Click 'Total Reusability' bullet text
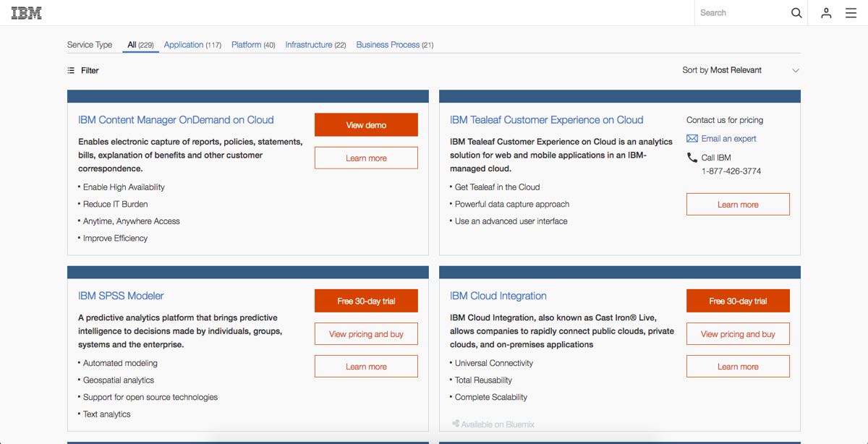 click(x=483, y=380)
